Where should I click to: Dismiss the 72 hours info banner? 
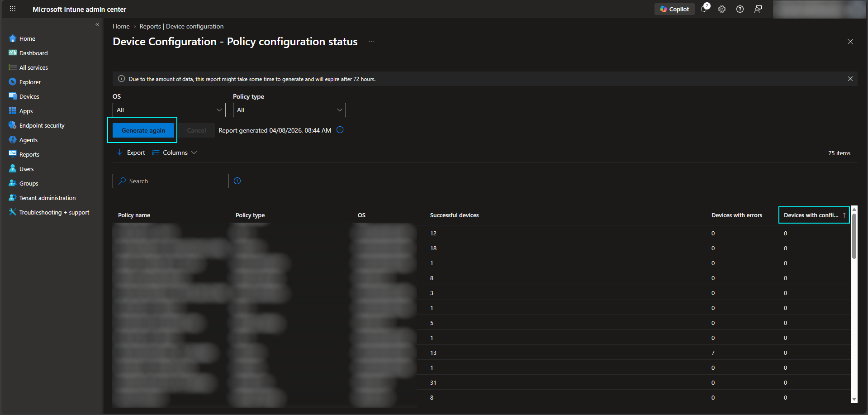[x=850, y=79]
